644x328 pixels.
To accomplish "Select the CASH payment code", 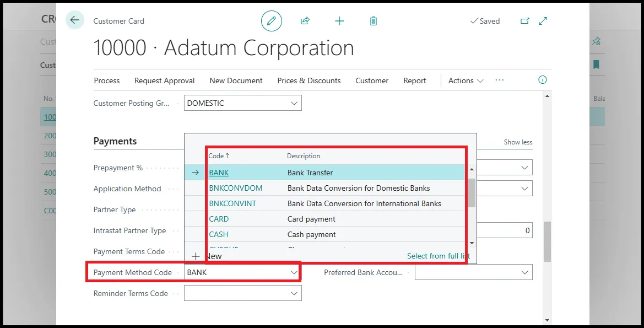I will [x=219, y=234].
